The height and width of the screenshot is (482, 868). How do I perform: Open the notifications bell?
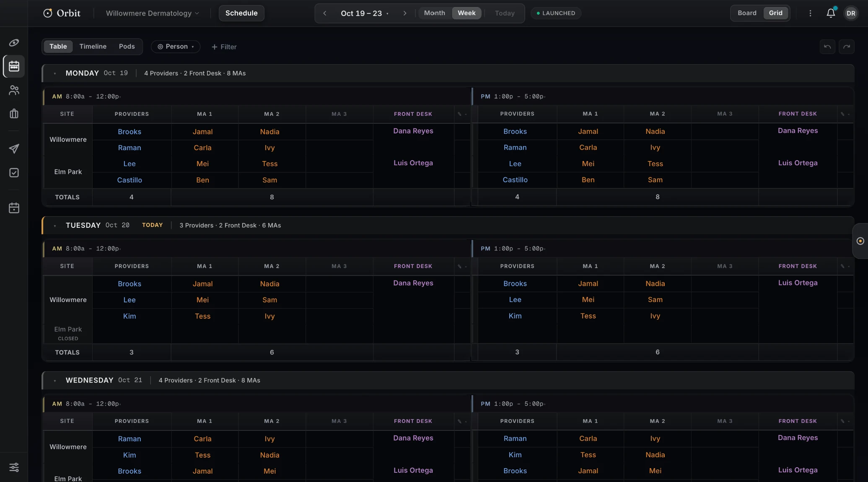[x=831, y=13]
